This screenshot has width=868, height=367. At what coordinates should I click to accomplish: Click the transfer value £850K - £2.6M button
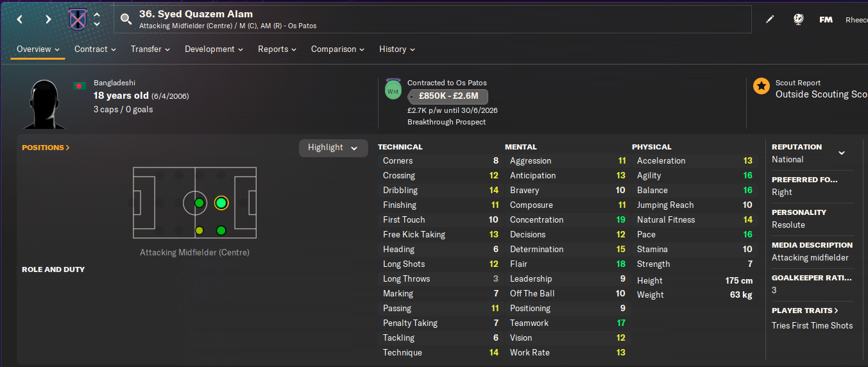[448, 97]
